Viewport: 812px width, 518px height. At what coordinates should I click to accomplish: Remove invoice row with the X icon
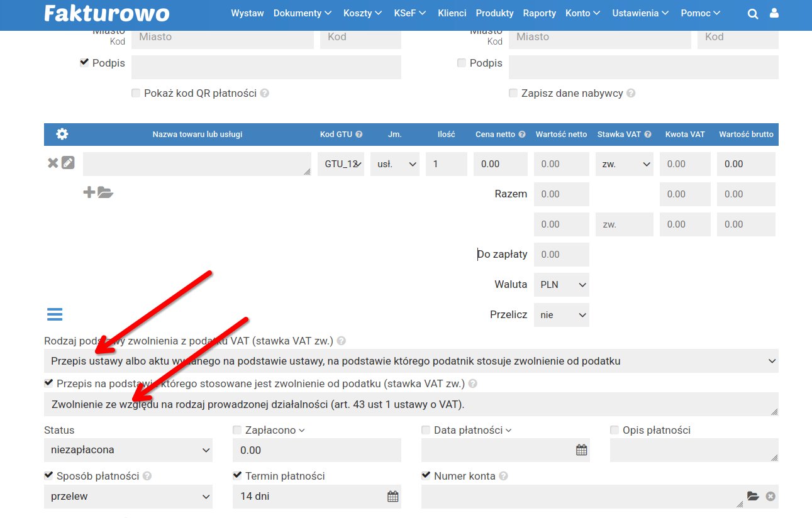pos(53,163)
